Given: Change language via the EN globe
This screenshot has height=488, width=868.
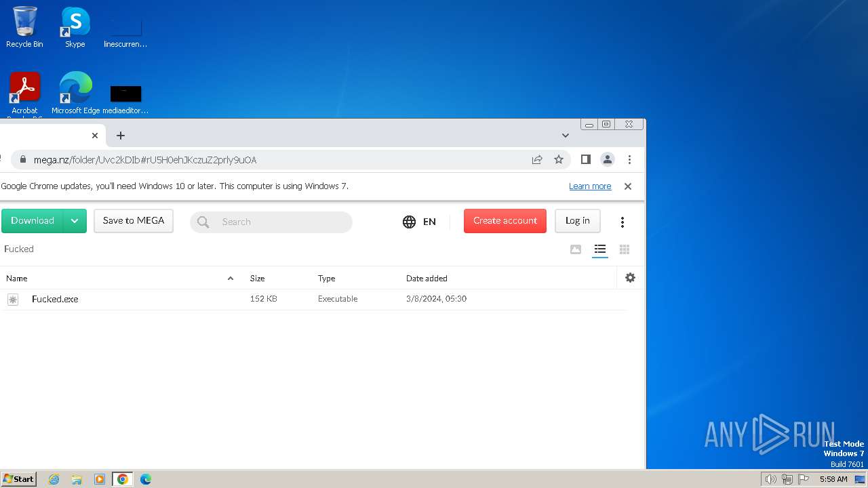Looking at the screenshot, I should coord(419,222).
